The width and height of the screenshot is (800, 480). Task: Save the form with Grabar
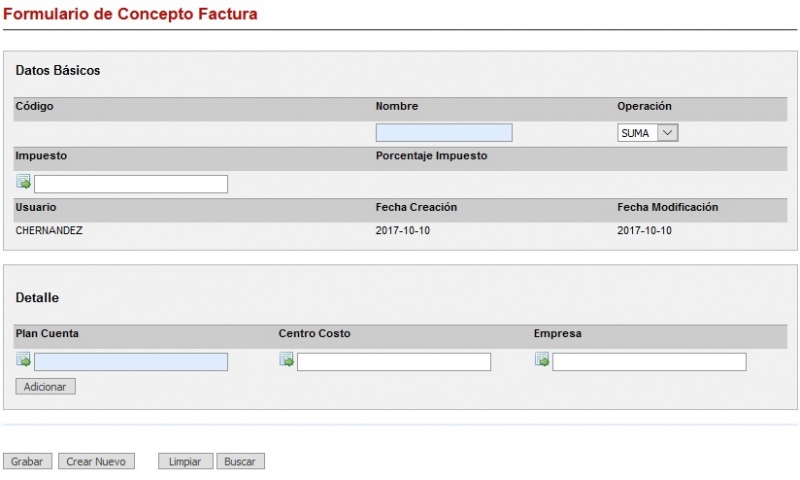click(27, 462)
